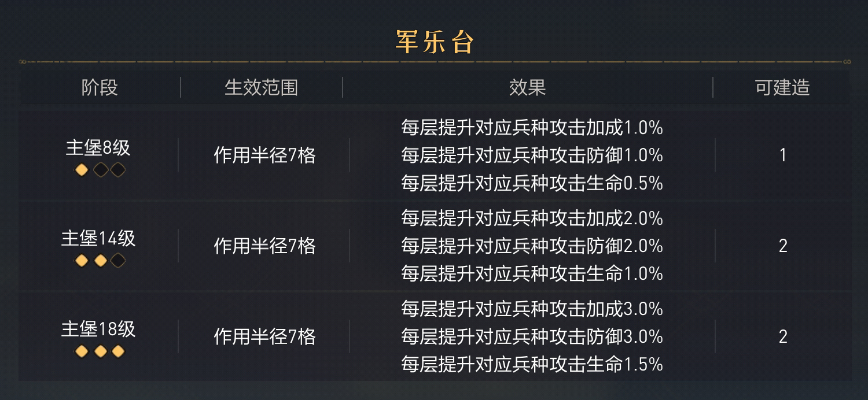Click the middle empty diamond under 主堡8级

click(100, 170)
